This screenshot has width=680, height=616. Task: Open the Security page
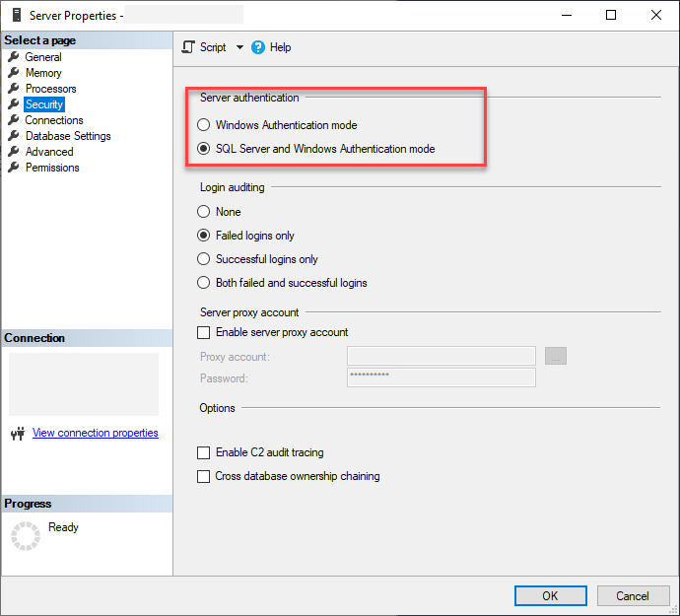(x=43, y=104)
